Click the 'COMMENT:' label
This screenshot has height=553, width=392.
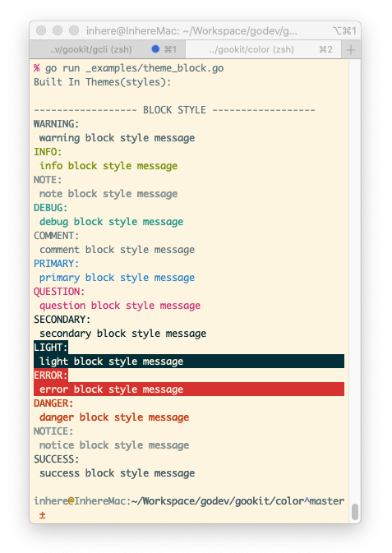click(57, 236)
